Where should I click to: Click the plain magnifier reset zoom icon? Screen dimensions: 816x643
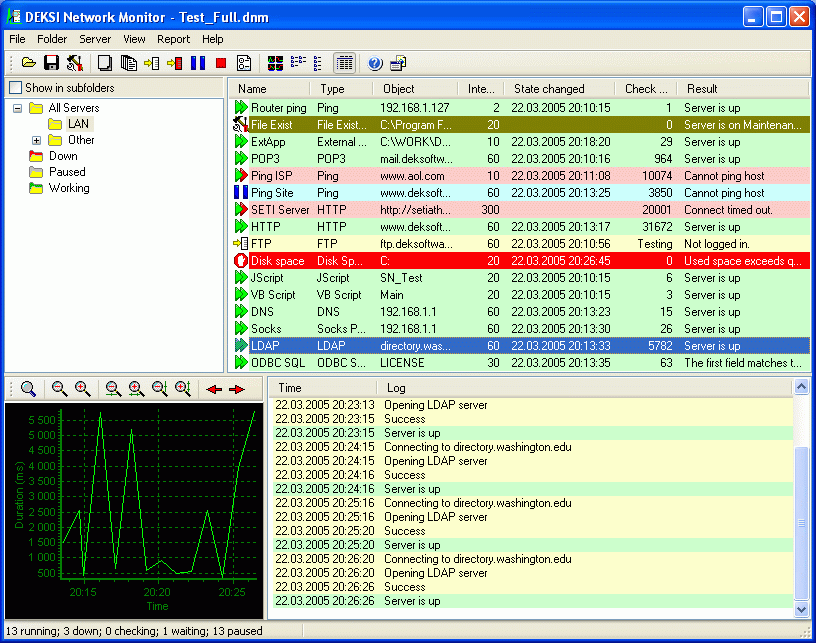pos(28,389)
